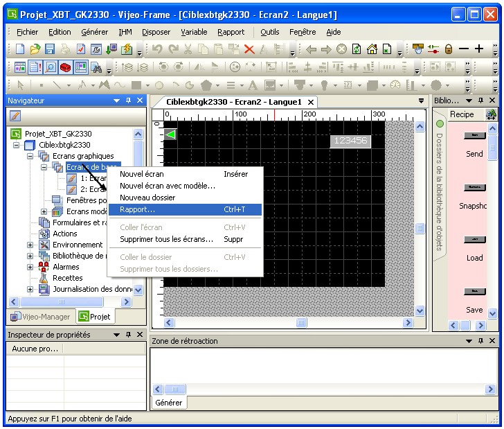Viewport: 504px width, 429px height.
Task: Toggle auto-hide pin on Inspecteur de propriétés panel
Action: click(x=128, y=334)
